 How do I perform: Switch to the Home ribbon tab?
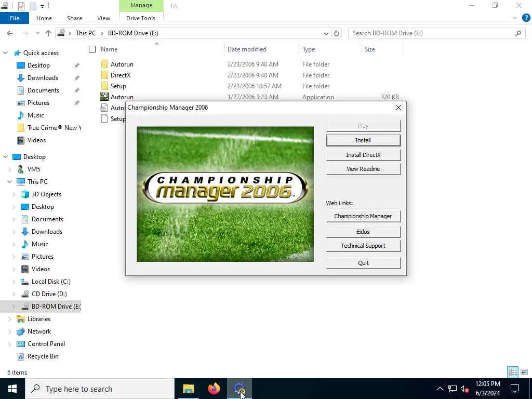44,18
